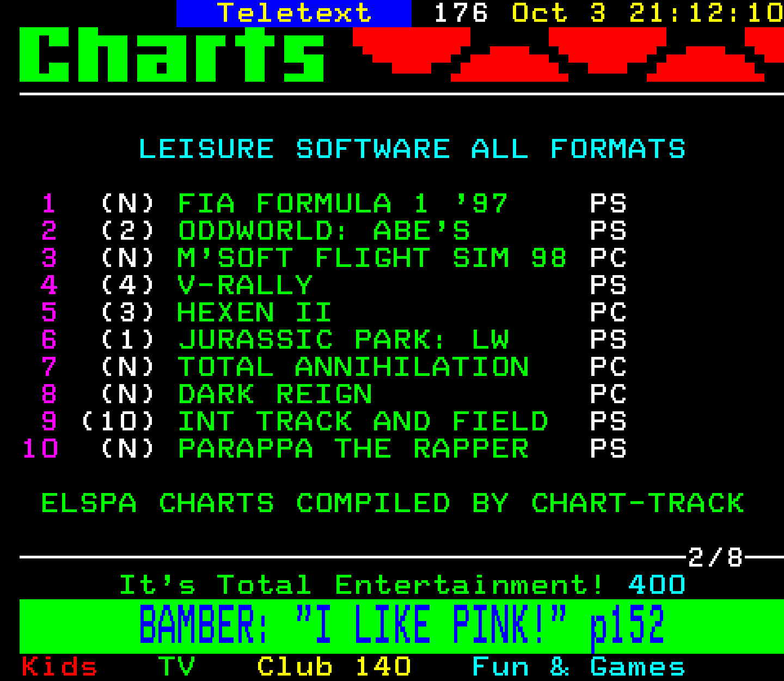Click the PC format for DARK REIGN

(608, 394)
